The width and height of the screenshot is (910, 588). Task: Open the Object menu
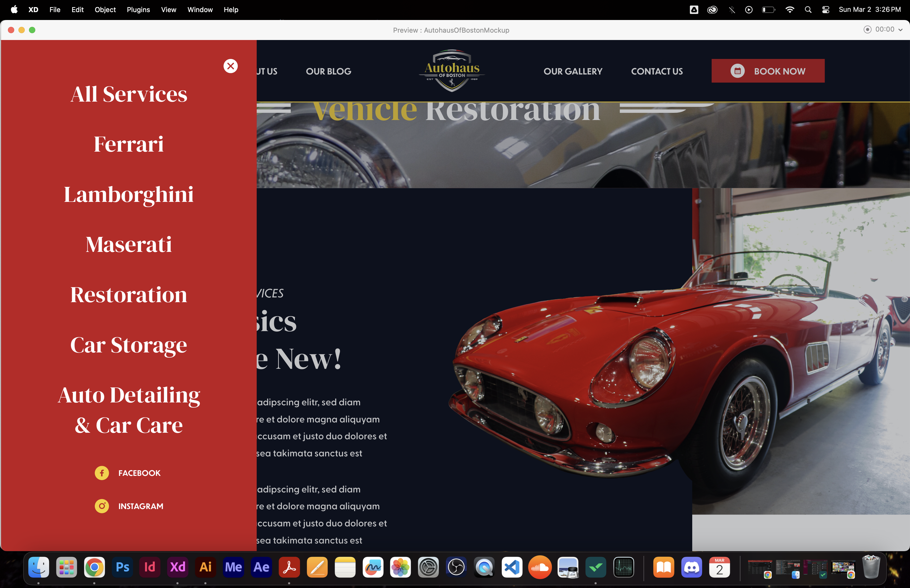coord(105,10)
